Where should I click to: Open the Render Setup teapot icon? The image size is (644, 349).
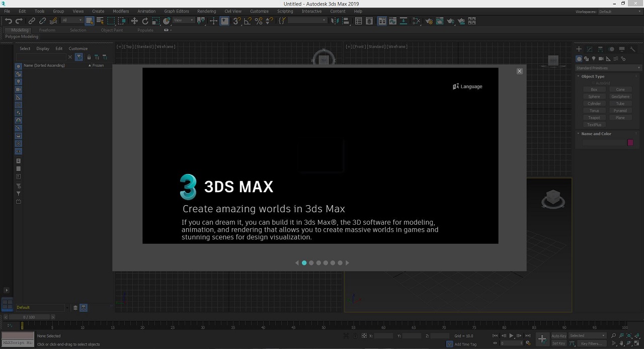click(429, 21)
